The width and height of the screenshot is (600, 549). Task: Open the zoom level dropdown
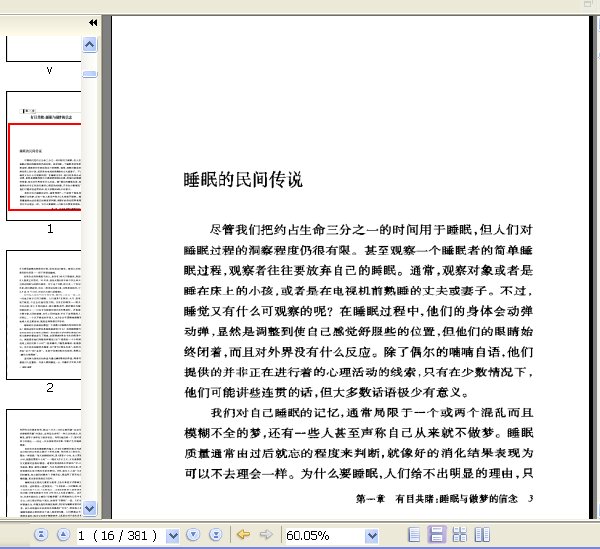click(372, 536)
